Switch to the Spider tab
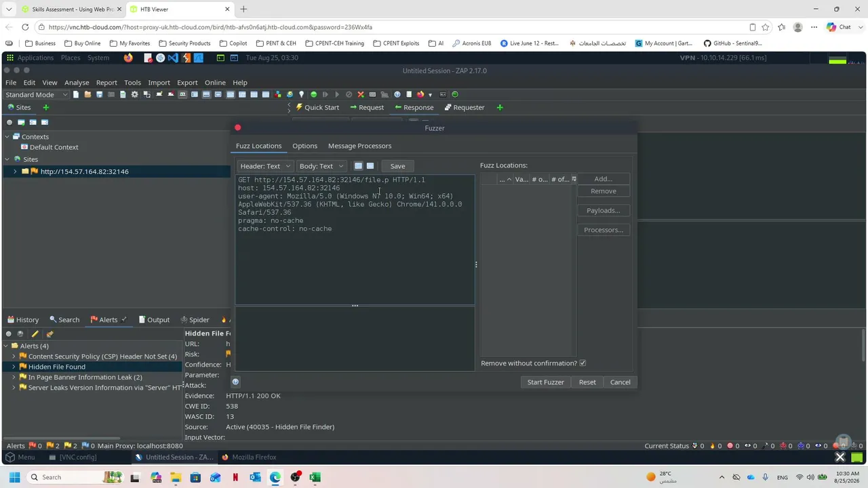 point(195,320)
